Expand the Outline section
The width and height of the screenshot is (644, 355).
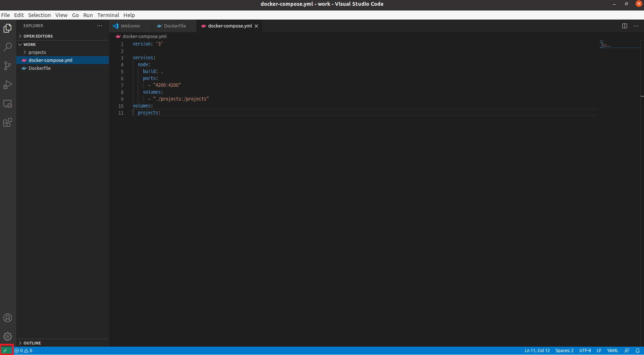63,343
